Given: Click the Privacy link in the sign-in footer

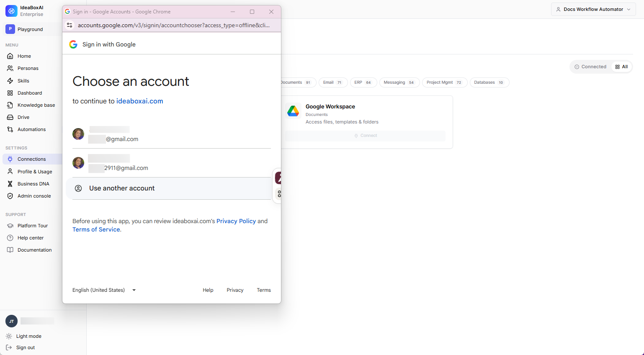Looking at the screenshot, I should point(235,290).
